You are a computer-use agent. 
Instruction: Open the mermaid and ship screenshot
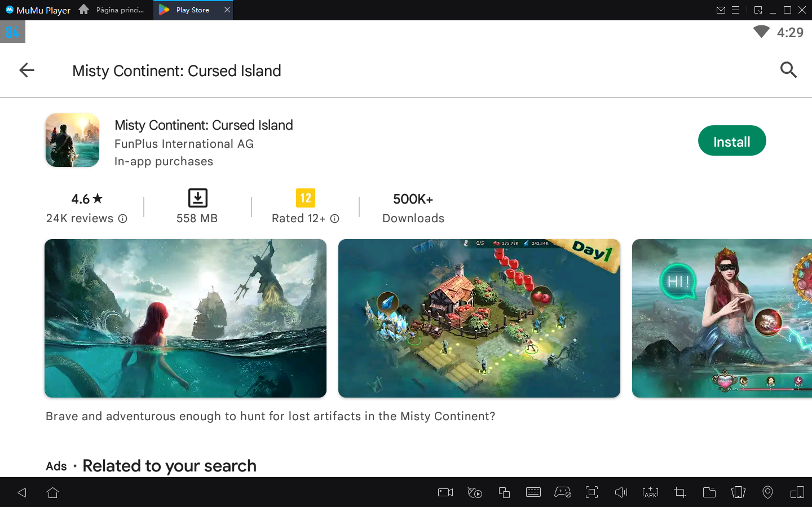186,318
